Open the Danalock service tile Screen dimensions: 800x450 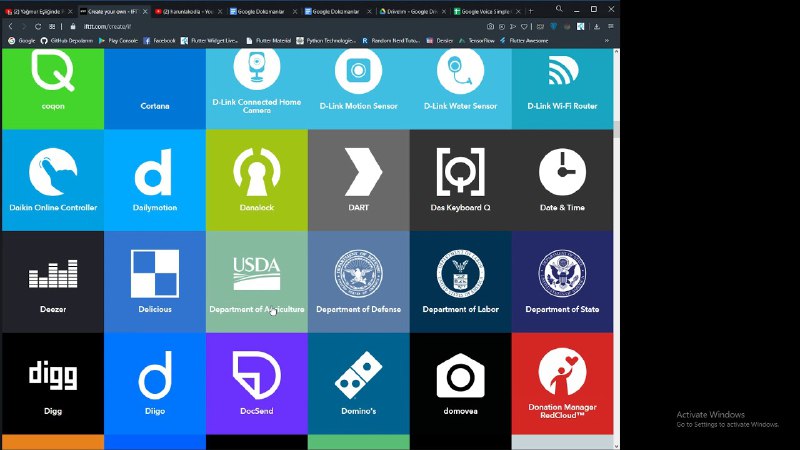coord(257,180)
